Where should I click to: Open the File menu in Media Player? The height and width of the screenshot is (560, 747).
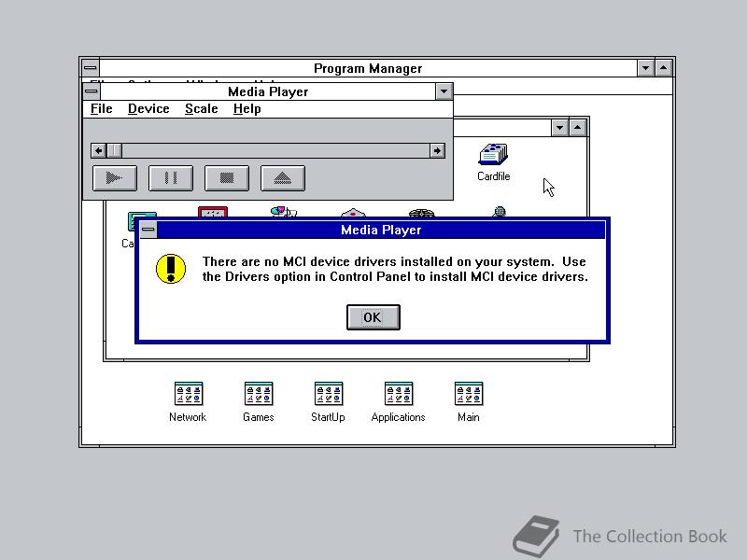tap(102, 109)
